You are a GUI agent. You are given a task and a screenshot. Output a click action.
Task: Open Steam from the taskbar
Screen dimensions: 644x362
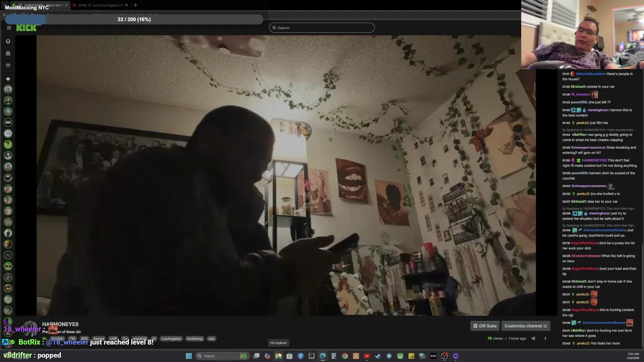[x=378, y=356]
